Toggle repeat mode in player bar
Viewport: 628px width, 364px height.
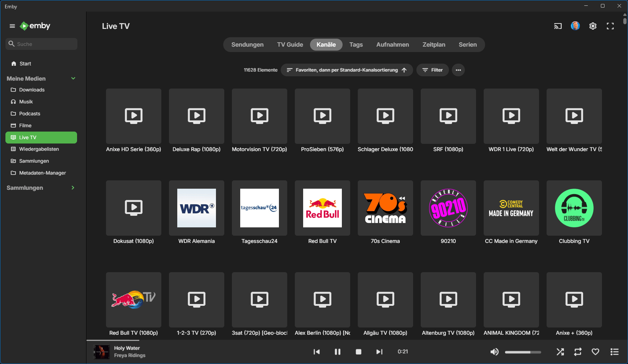578,352
